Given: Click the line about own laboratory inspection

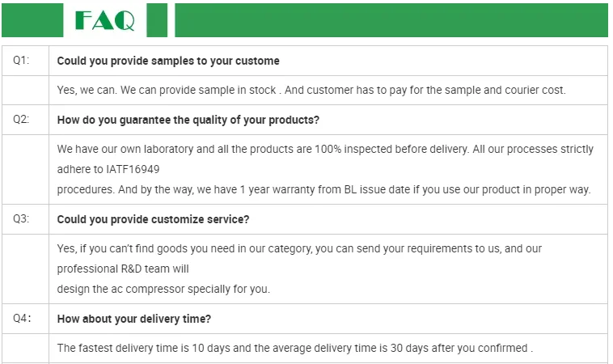Looking at the screenshot, I should [x=325, y=149].
